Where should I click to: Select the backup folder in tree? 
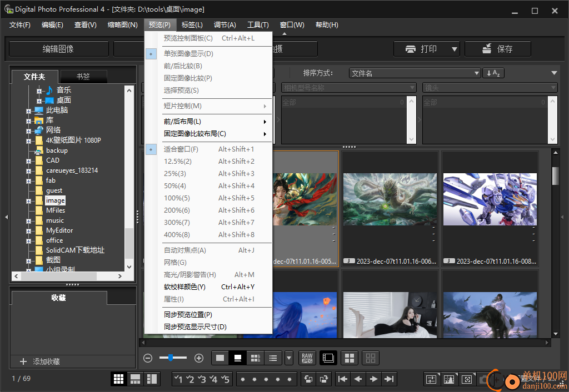click(x=57, y=150)
